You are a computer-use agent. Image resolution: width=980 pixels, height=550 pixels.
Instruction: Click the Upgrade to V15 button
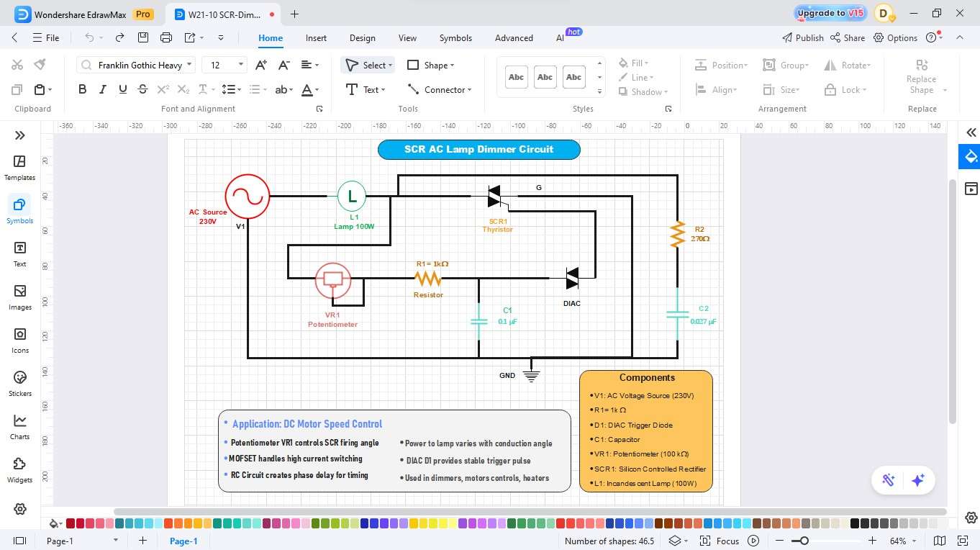[830, 13]
